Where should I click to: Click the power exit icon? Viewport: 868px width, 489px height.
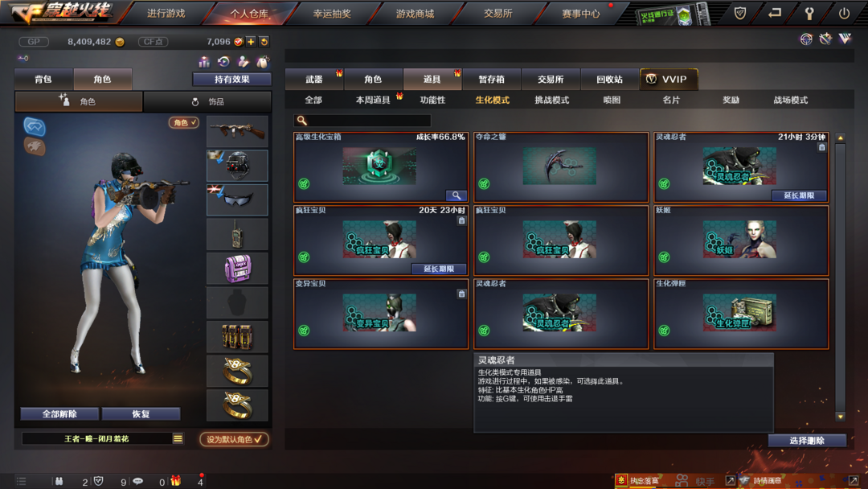[844, 14]
